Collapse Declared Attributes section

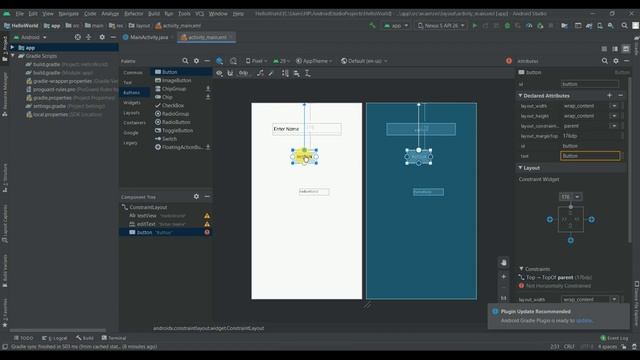coord(520,96)
